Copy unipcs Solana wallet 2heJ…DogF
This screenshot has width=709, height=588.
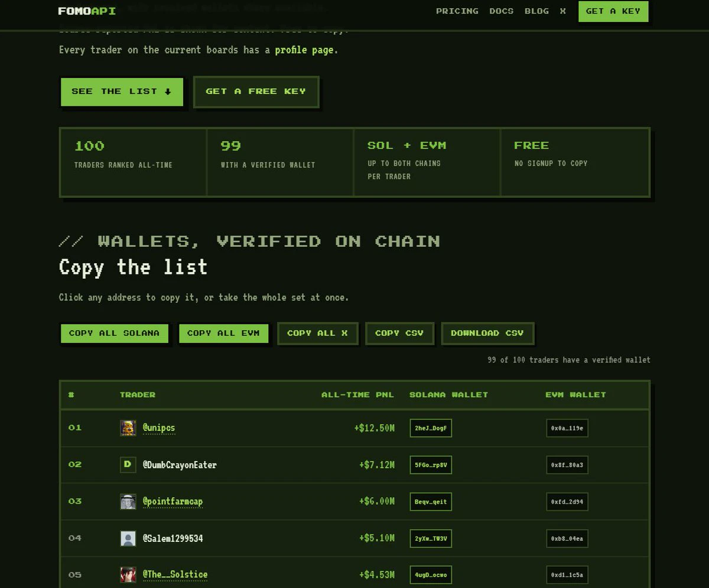pyautogui.click(x=431, y=428)
